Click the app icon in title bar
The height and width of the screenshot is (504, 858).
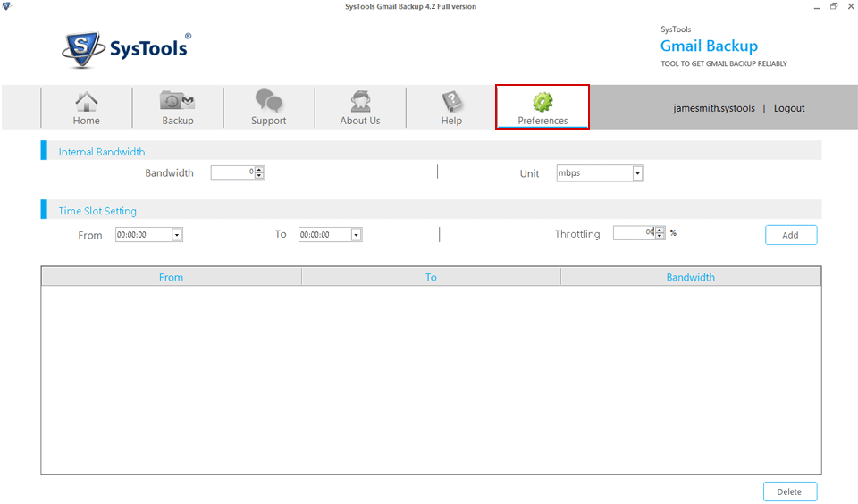coord(6,6)
